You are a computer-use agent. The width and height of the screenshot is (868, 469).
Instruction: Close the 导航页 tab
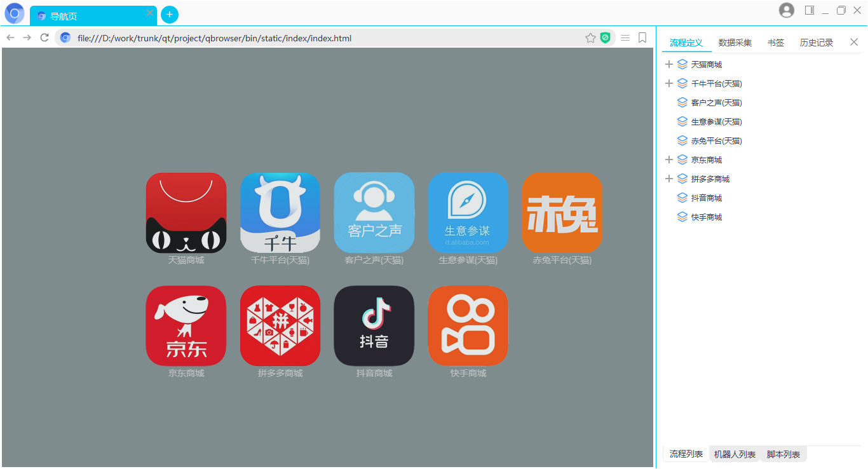(150, 13)
